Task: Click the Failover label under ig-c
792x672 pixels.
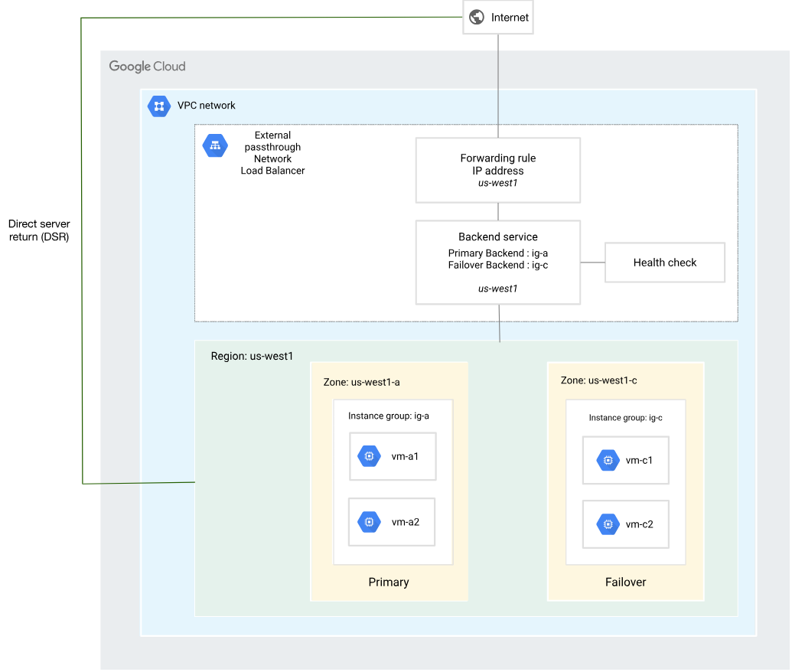Action: tap(626, 582)
